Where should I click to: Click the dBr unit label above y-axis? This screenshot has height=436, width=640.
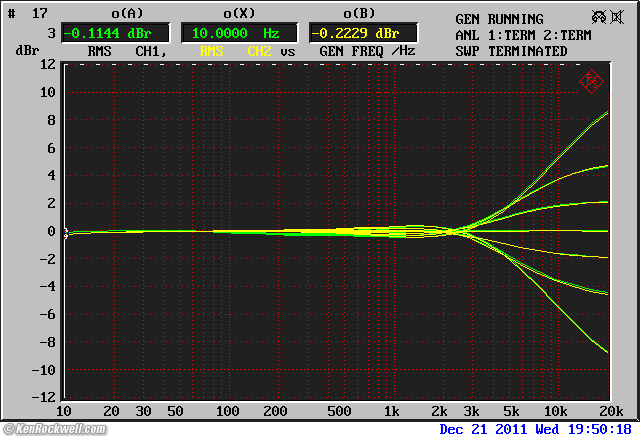click(27, 51)
